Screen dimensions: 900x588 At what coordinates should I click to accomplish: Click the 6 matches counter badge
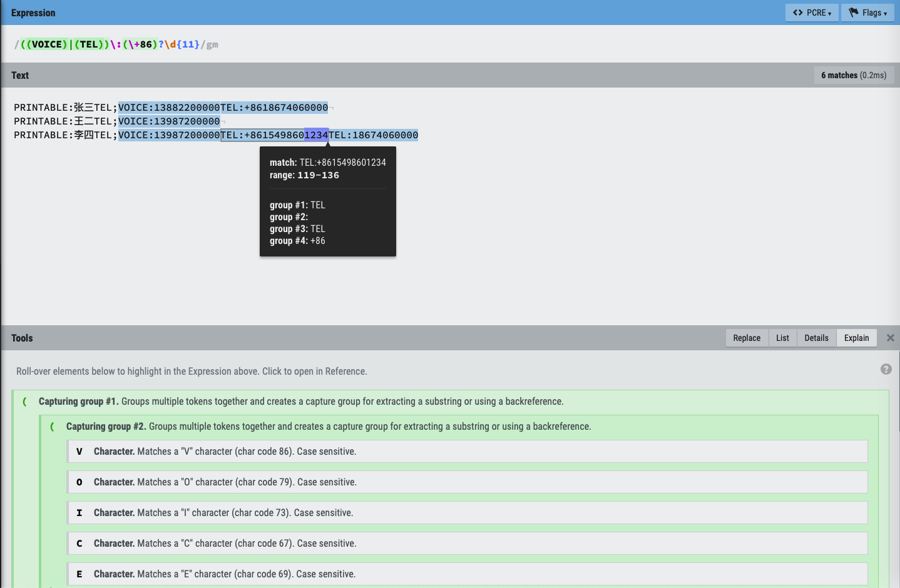tap(854, 75)
